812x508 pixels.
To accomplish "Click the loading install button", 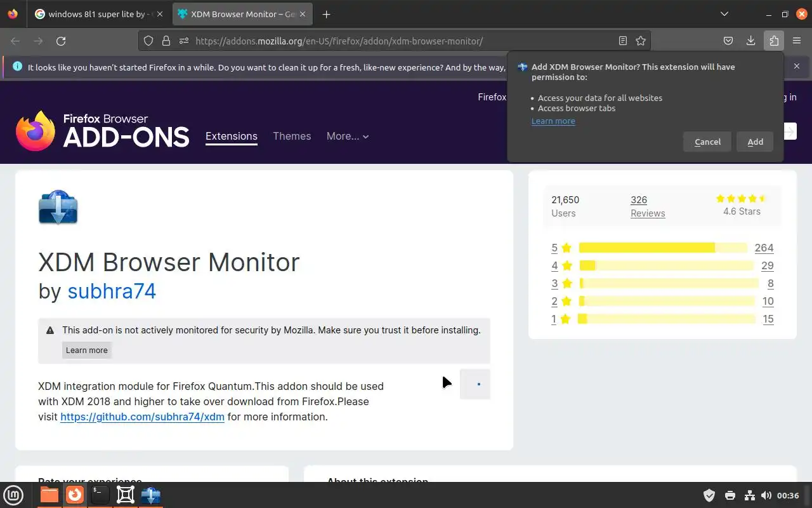I will (x=475, y=384).
